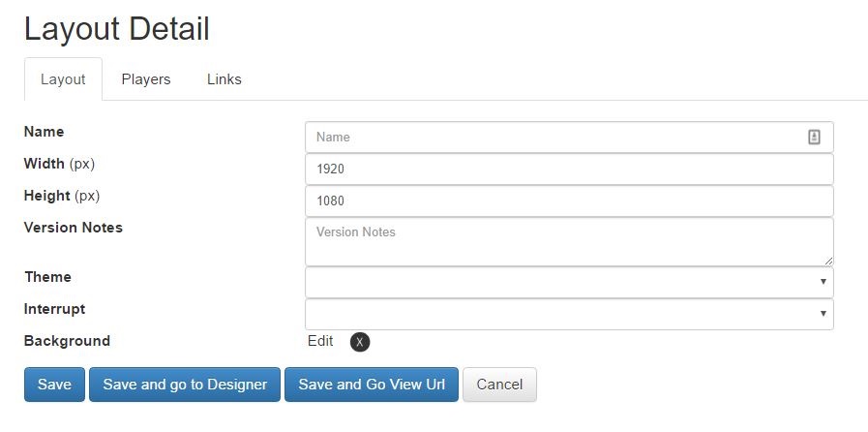Image resolution: width=868 pixels, height=432 pixels.
Task: Focus the Version Notes text area
Action: [569, 241]
